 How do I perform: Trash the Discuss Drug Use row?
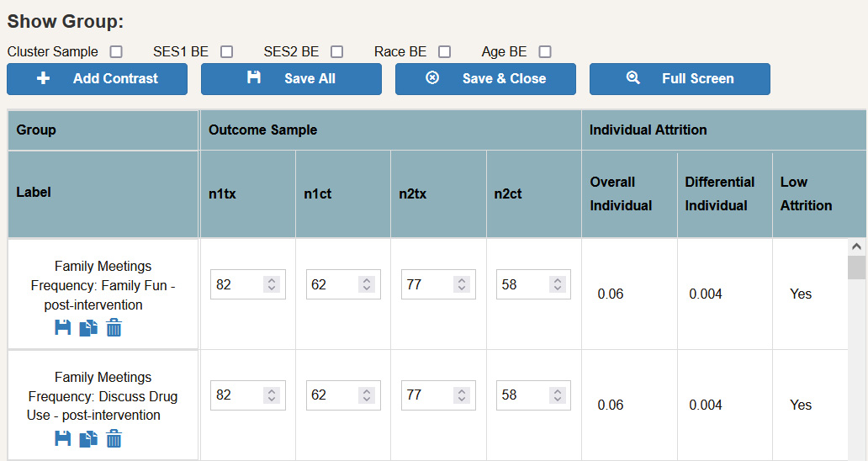pos(114,439)
